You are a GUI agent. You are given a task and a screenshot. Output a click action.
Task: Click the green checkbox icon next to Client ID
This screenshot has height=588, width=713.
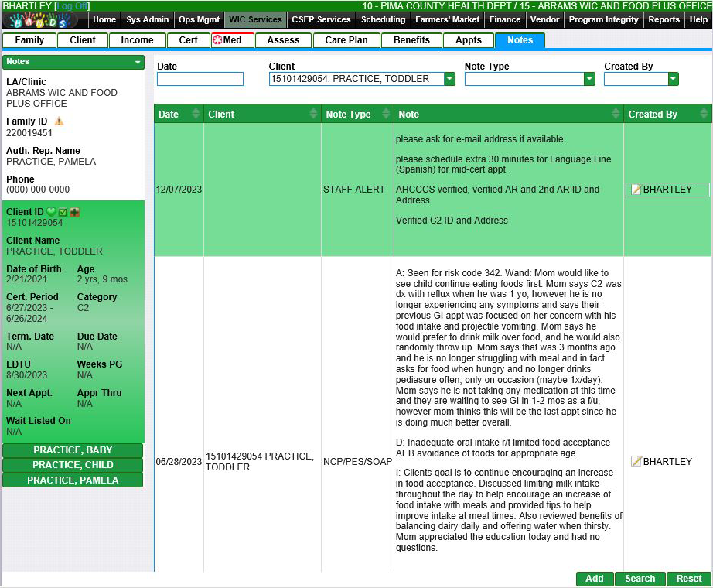pos(63,212)
